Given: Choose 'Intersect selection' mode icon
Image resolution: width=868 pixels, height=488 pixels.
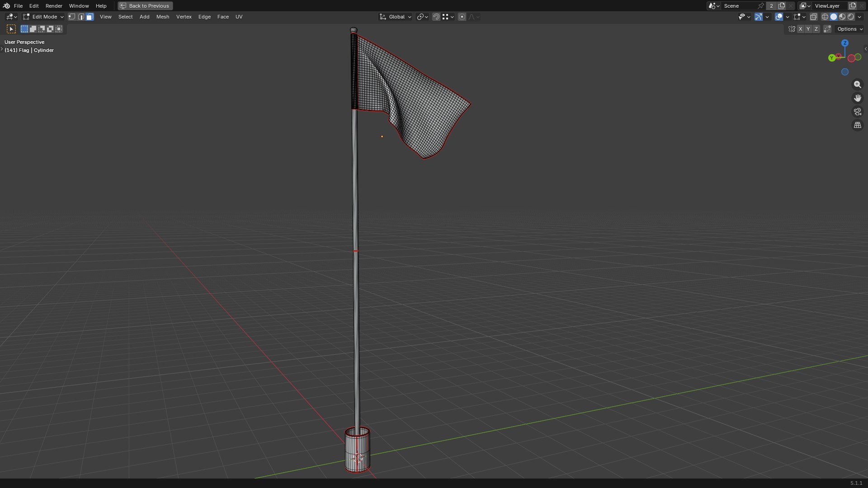Looking at the screenshot, I should 59,29.
